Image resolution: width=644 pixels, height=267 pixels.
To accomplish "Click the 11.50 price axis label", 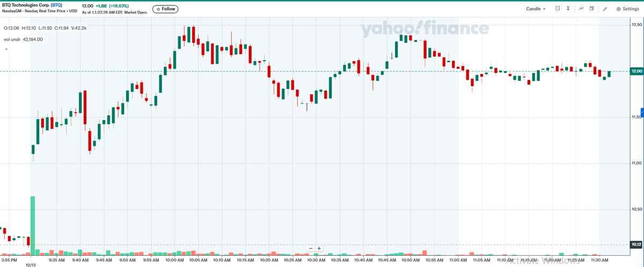I will pos(636,117).
